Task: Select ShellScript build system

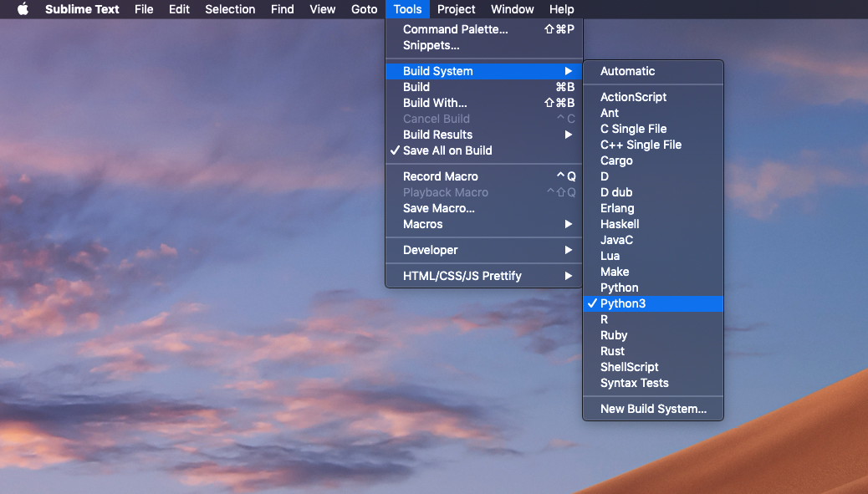Action: (629, 367)
